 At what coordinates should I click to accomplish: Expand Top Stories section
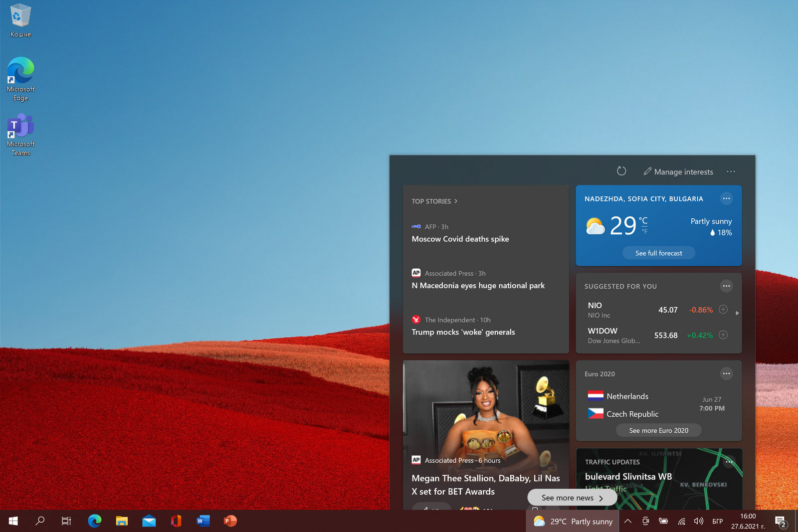click(x=434, y=201)
